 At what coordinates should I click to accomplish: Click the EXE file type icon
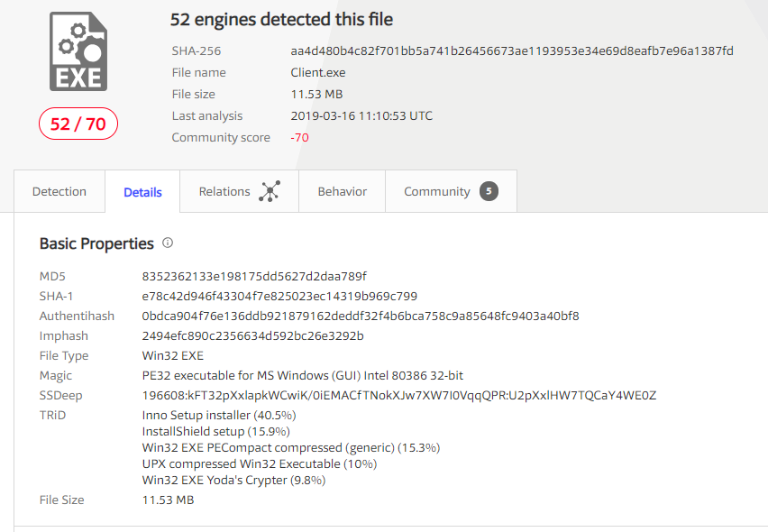78,51
